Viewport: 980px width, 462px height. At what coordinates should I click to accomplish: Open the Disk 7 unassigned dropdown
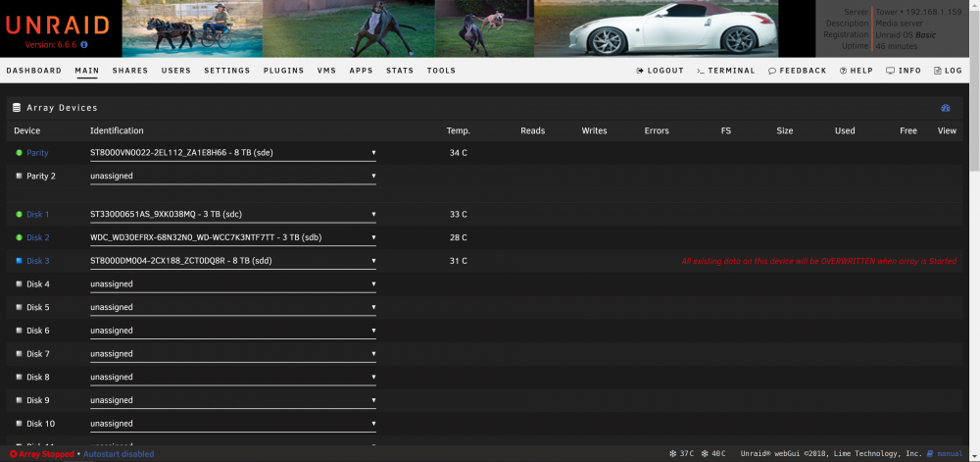pos(233,354)
